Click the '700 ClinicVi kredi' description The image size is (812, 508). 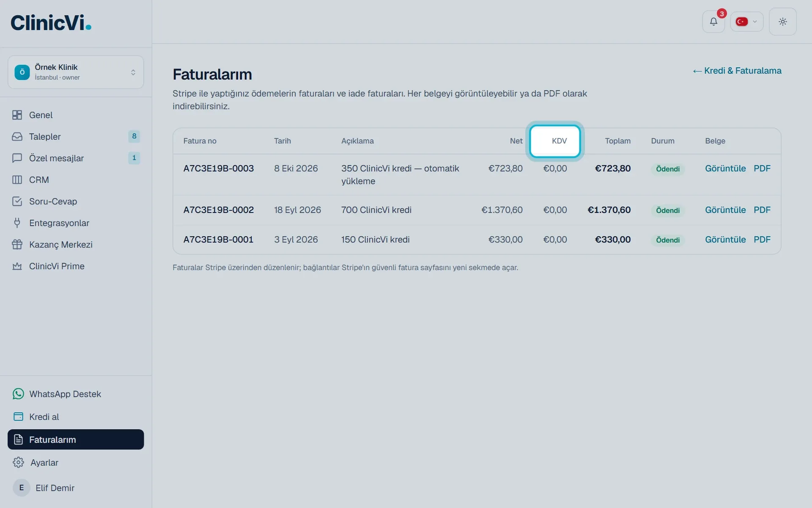(x=376, y=210)
